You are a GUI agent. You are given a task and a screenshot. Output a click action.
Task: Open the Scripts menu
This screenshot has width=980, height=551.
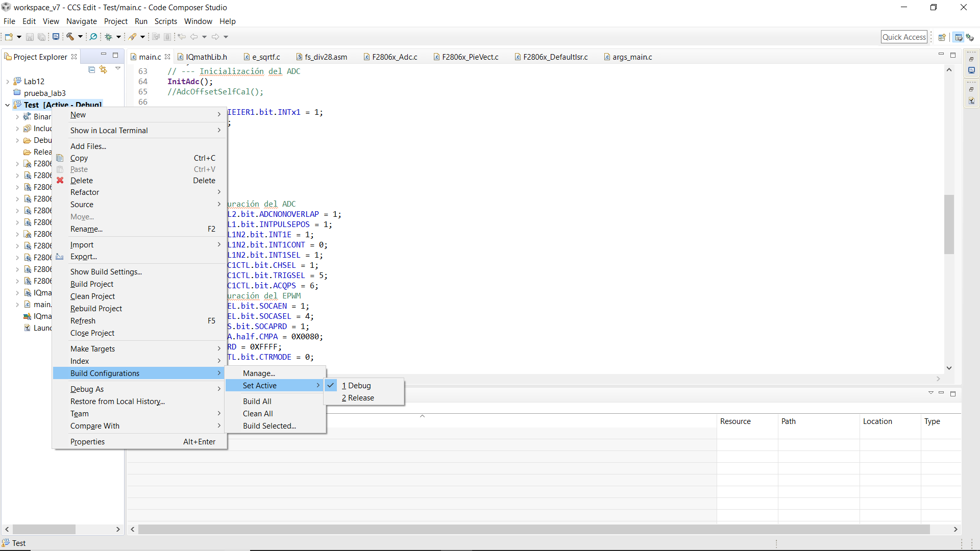166,21
